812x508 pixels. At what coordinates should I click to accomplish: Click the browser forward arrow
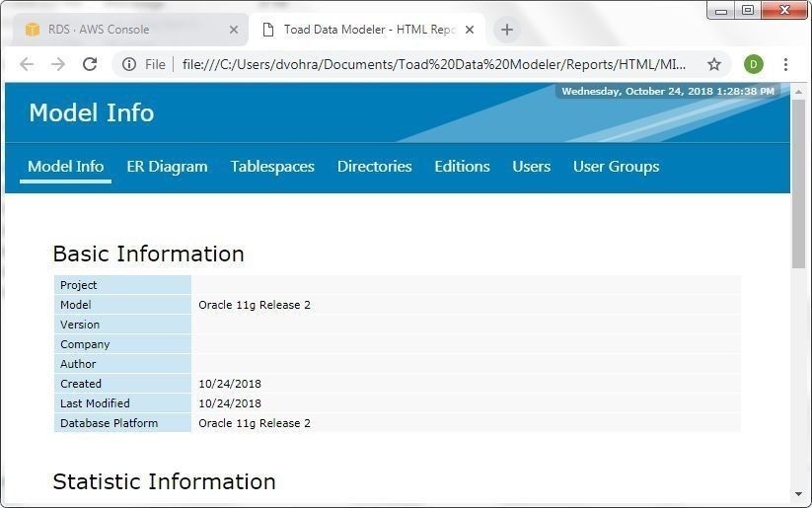(58, 64)
